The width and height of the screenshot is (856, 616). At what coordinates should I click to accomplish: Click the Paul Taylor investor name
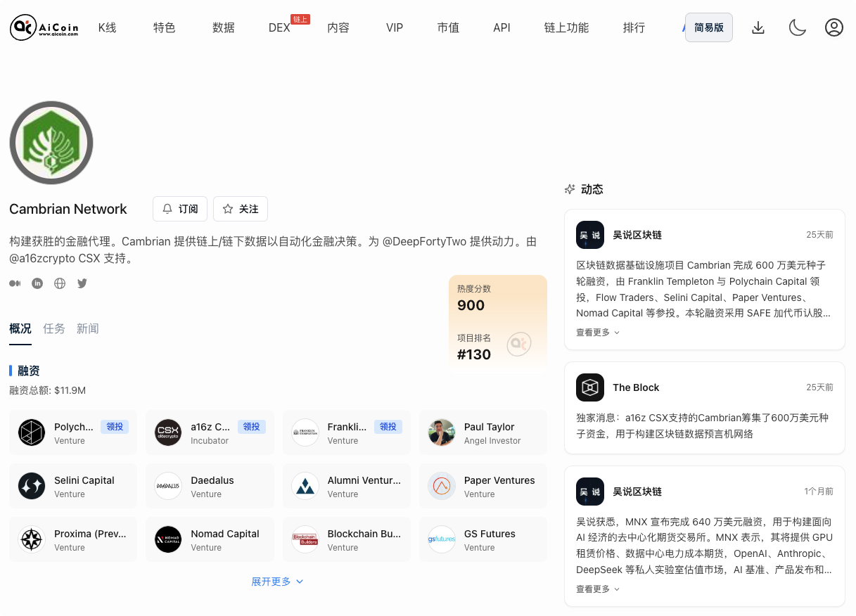coord(490,427)
